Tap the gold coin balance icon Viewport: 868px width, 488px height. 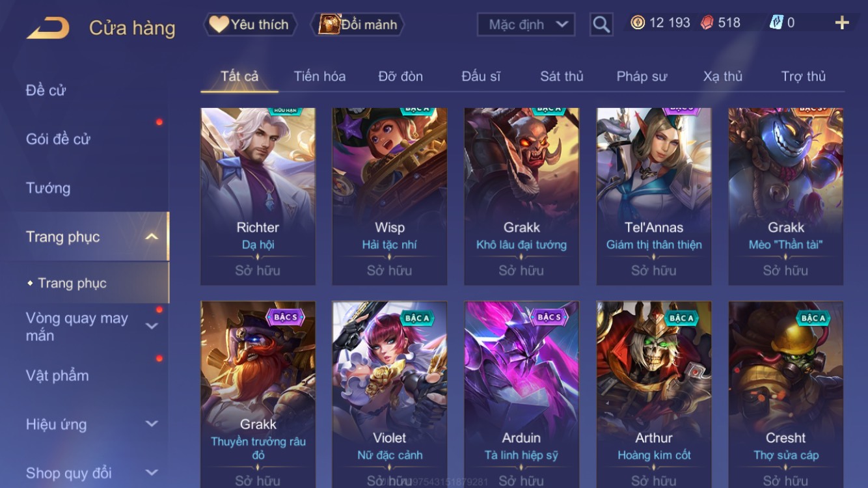(x=638, y=23)
